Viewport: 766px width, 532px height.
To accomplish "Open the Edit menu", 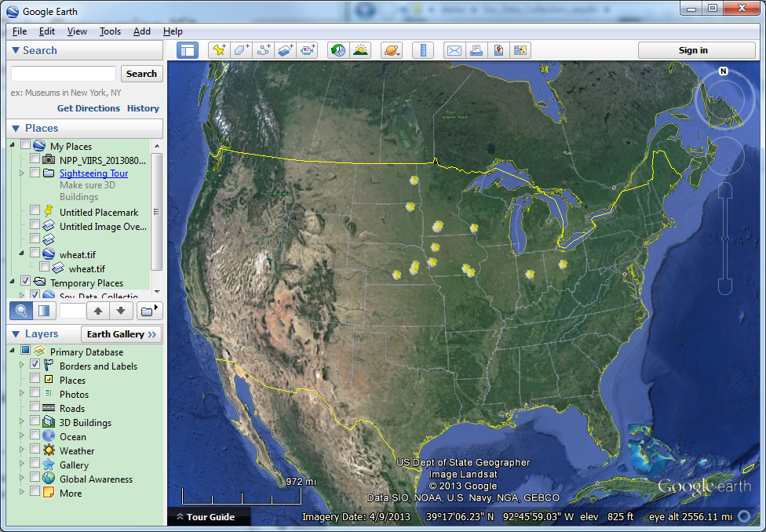I will 47,31.
